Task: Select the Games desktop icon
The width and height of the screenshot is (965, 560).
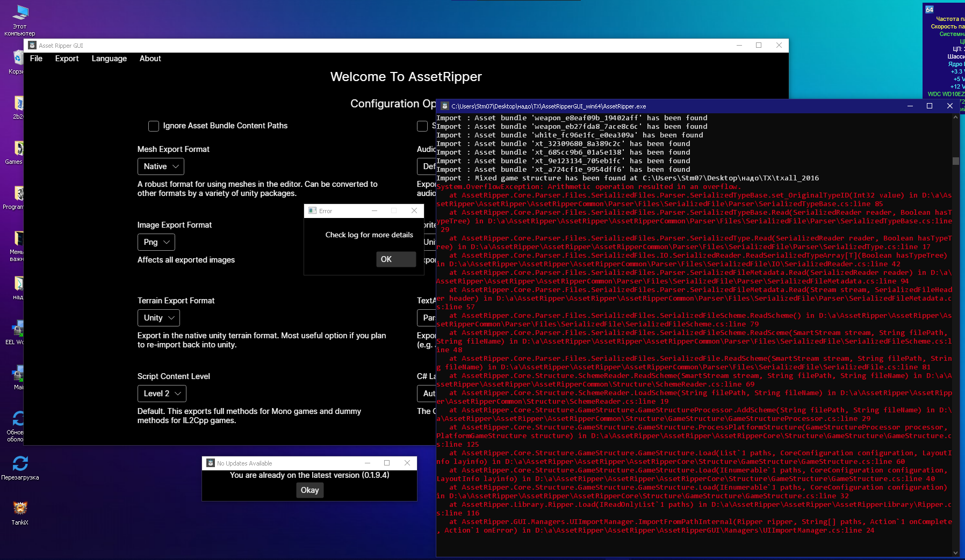Action: point(15,152)
